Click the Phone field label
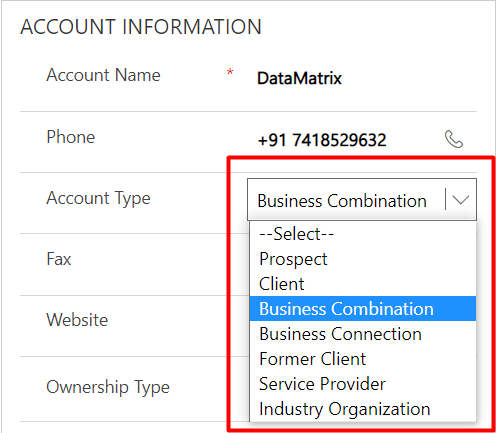The height and width of the screenshot is (433, 498). coord(71,137)
